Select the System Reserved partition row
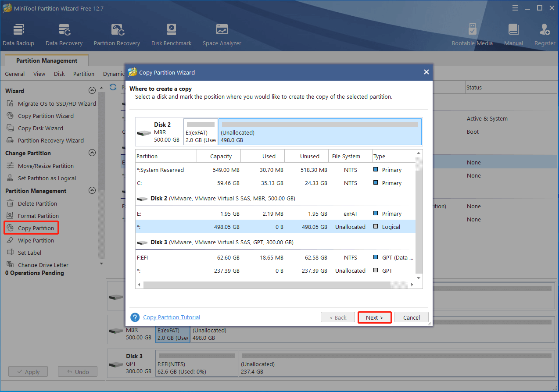Image resolution: width=559 pixels, height=392 pixels. click(x=275, y=170)
